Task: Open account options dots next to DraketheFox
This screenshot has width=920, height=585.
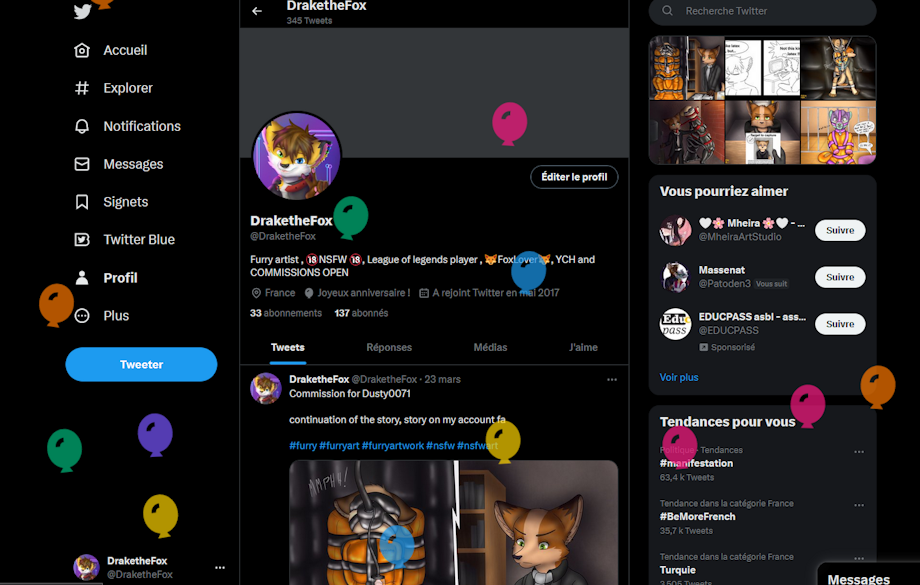Action: (x=220, y=567)
